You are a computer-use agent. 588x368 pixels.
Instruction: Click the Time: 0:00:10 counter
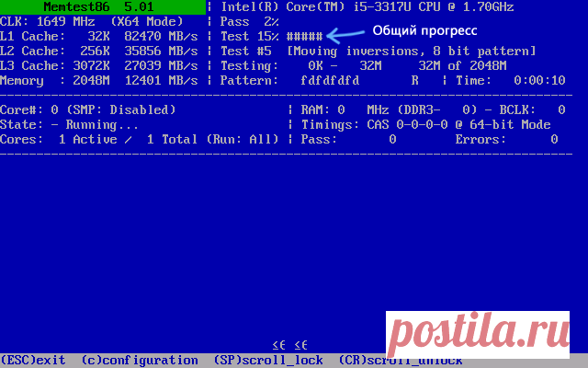coord(511,80)
